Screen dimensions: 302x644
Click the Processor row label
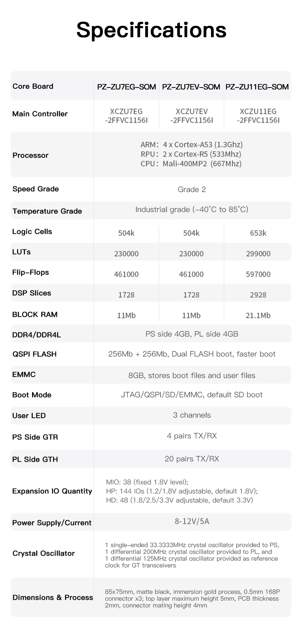pos(31,155)
